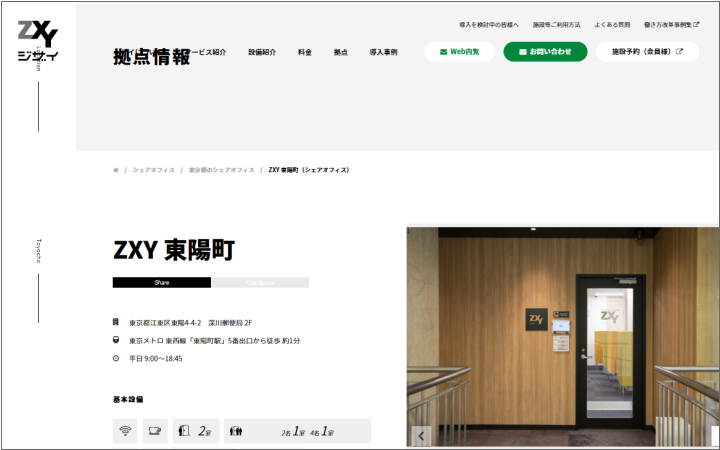Open the 設備紹介 menu item
This screenshot has width=720, height=450.
coord(262,52)
